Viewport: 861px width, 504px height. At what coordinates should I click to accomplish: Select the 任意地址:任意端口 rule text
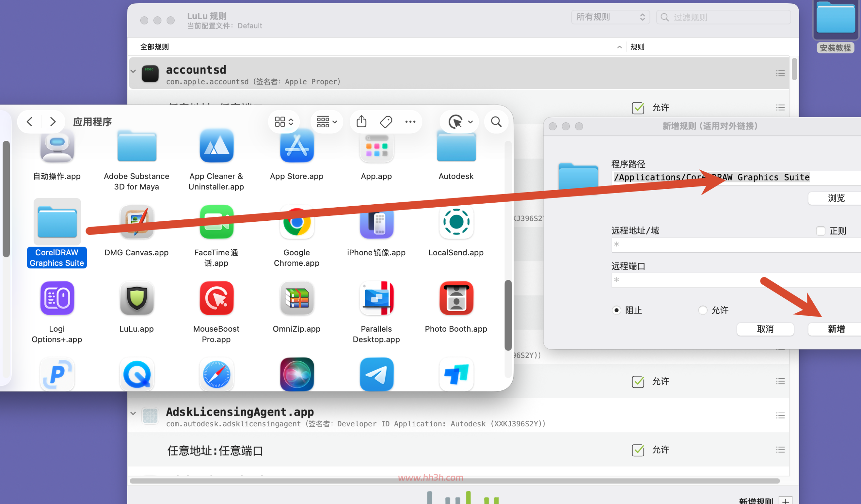click(x=215, y=451)
